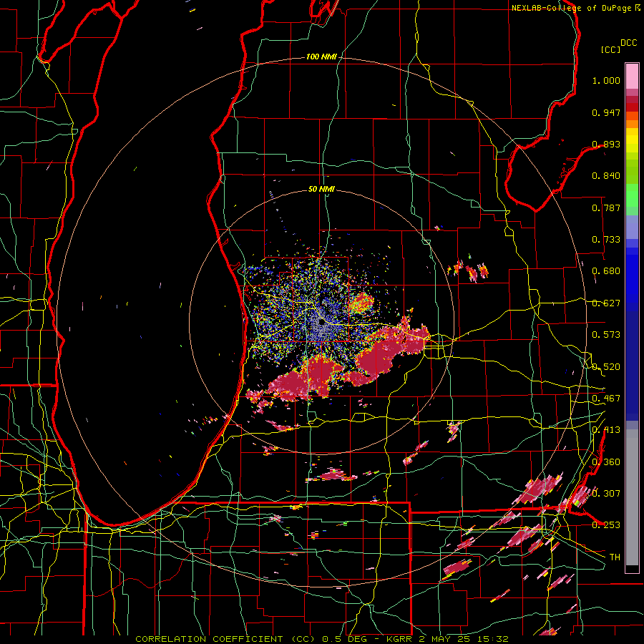Click the 0.787 scale value

[x=606, y=208]
